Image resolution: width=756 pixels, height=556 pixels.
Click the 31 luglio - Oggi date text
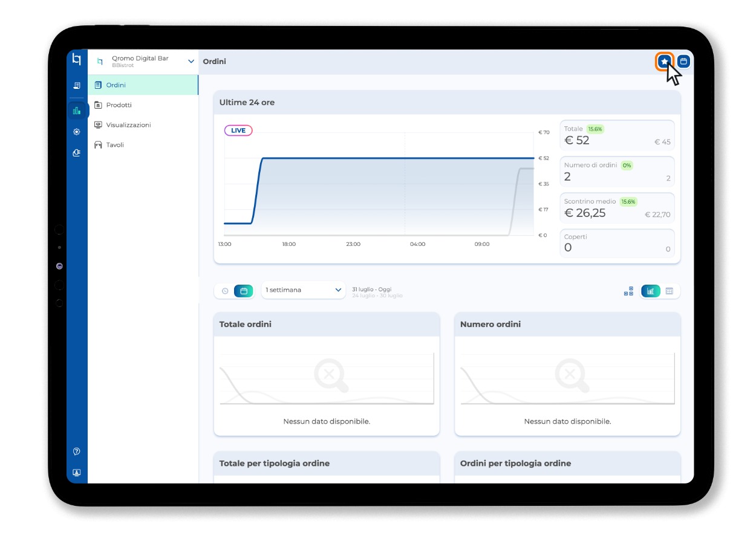(372, 289)
